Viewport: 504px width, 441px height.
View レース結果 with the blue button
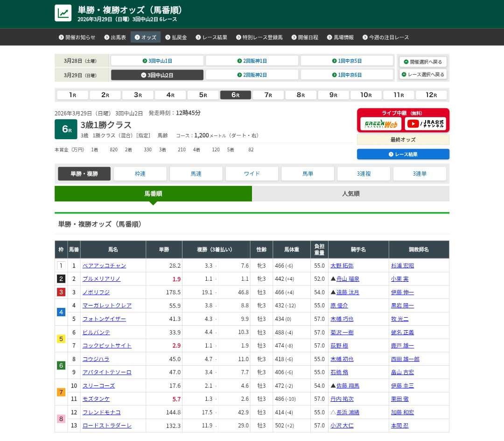[403, 154]
